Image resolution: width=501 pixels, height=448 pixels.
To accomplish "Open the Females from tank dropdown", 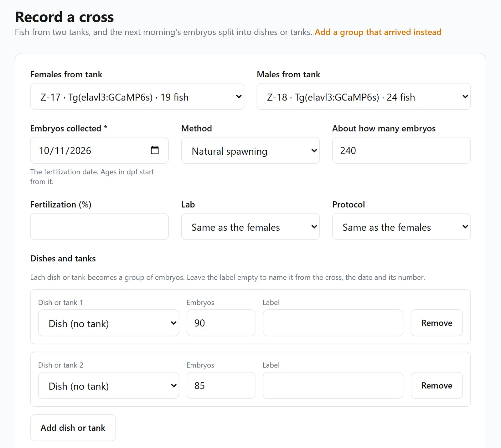I will (137, 96).
